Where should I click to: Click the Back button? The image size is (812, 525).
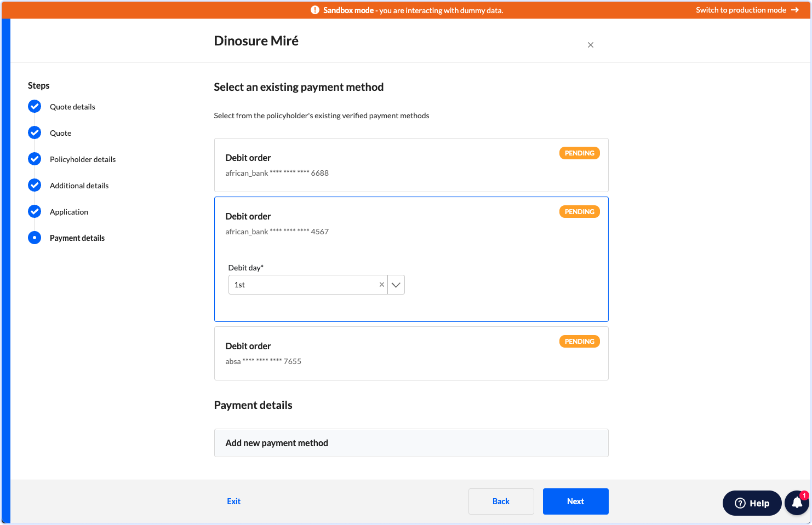pyautogui.click(x=501, y=501)
